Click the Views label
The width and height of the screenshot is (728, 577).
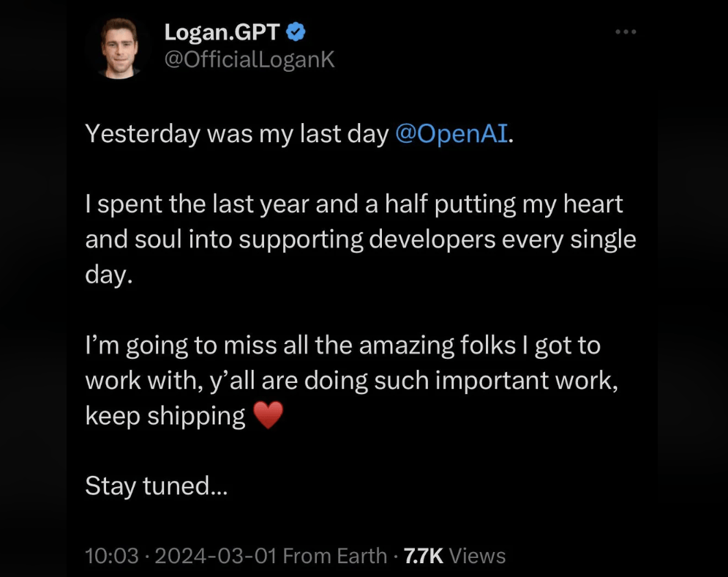pos(477,556)
